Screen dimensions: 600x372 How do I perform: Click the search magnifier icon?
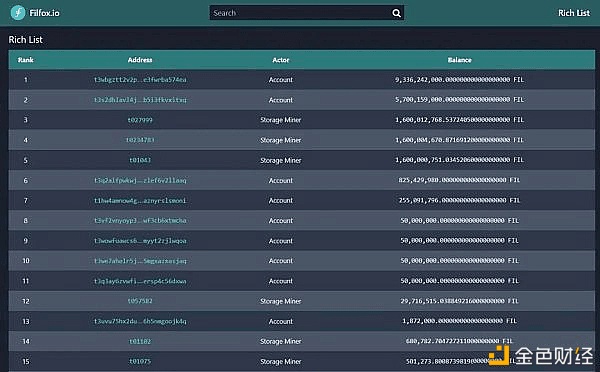[x=396, y=13]
